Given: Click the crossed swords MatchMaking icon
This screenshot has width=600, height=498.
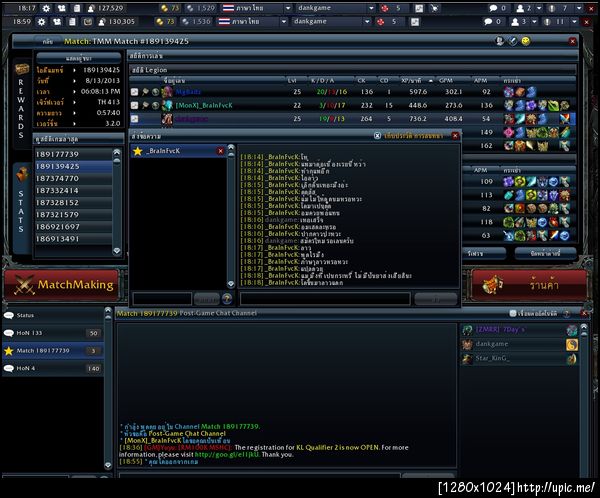Looking at the screenshot, I should click(24, 285).
